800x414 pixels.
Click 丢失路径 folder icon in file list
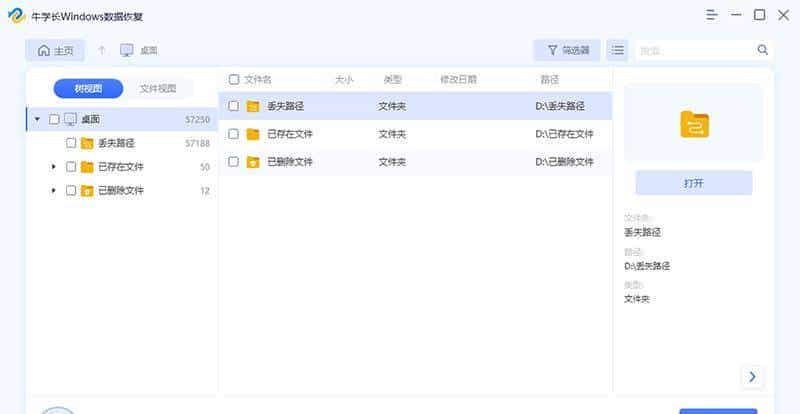point(253,106)
